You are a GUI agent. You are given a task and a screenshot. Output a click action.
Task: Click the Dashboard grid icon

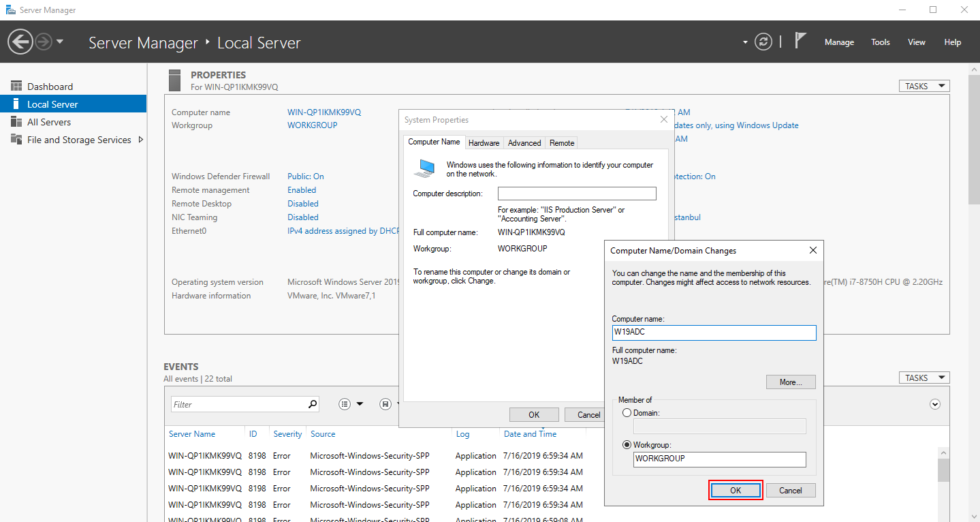tap(16, 86)
